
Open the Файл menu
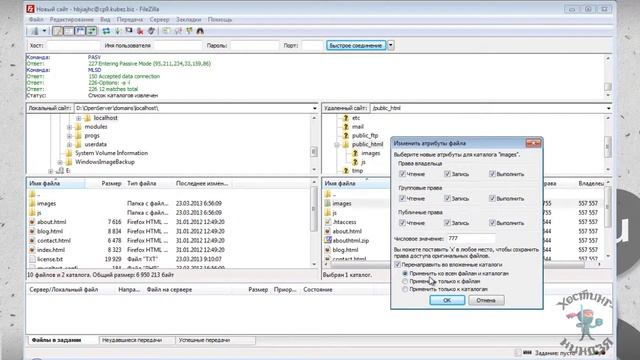pyautogui.click(x=36, y=20)
